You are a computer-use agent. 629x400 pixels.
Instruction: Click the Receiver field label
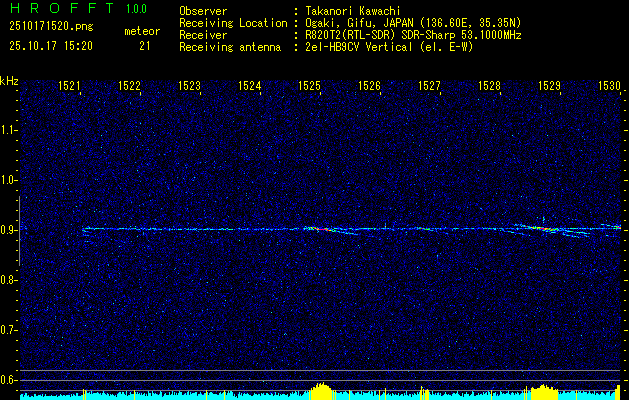click(203, 35)
